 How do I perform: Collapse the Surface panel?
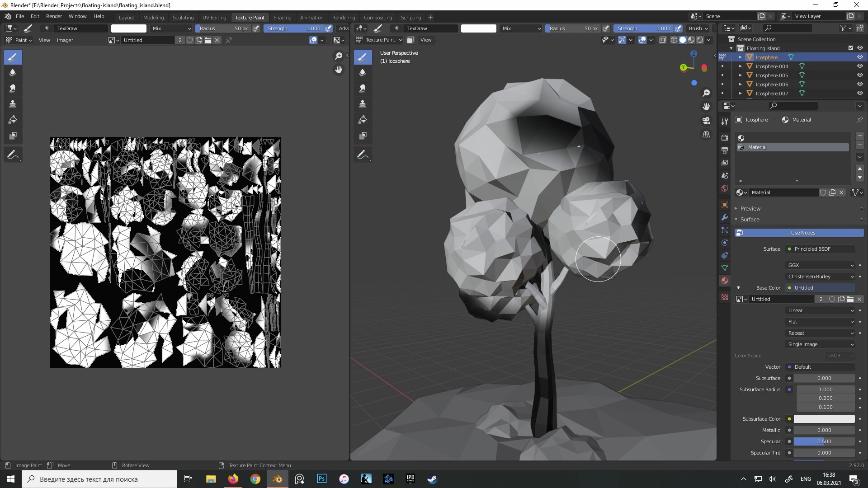coord(750,220)
